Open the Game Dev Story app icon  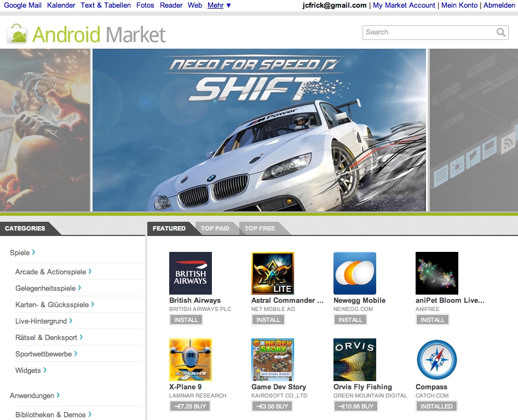tap(273, 360)
